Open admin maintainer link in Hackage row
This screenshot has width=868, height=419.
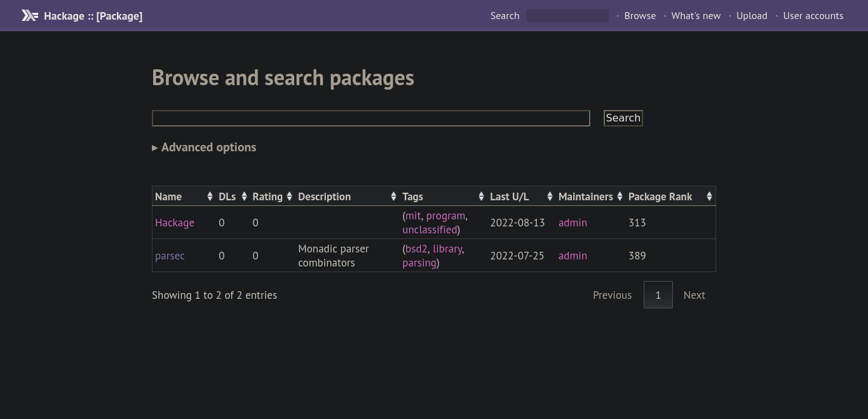573,223
